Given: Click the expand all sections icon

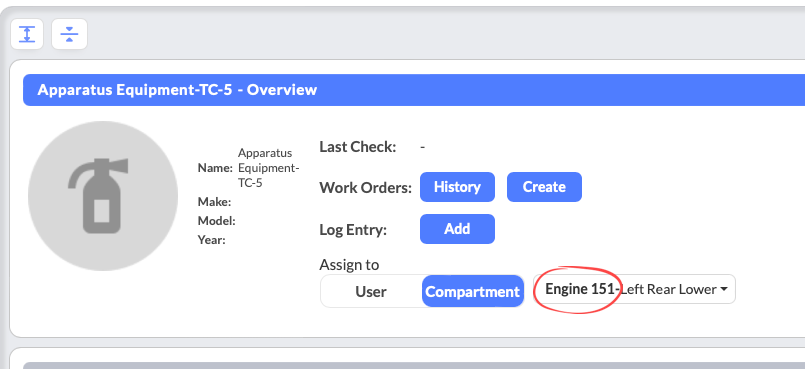Looking at the screenshot, I should point(27,34).
